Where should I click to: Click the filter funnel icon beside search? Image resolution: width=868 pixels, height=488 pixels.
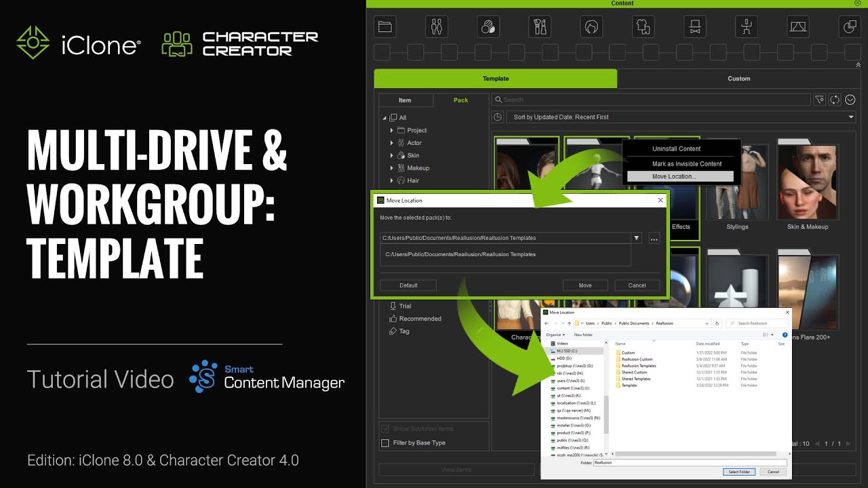(820, 100)
